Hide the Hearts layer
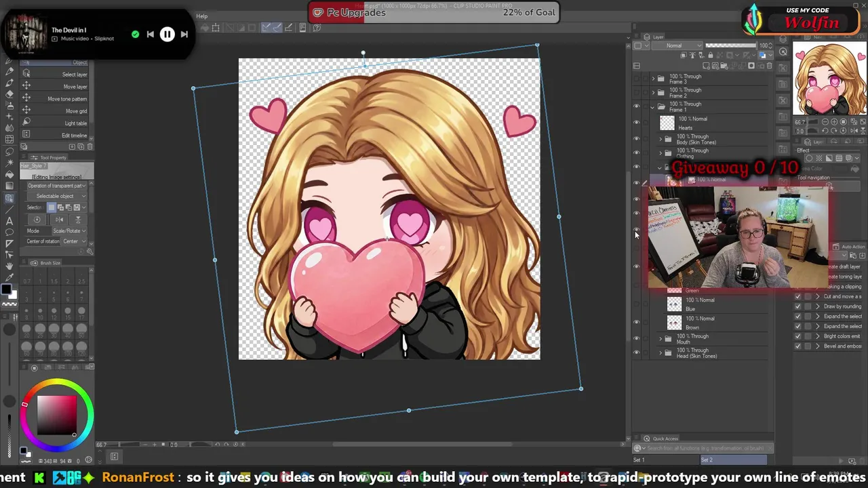Image resolution: width=868 pixels, height=488 pixels. coord(636,123)
